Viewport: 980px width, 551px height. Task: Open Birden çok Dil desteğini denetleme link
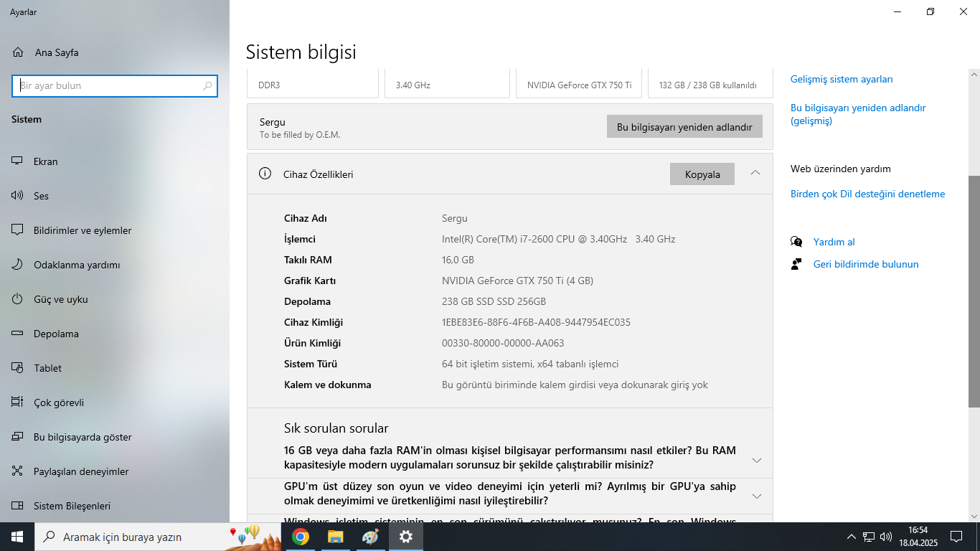[868, 194]
